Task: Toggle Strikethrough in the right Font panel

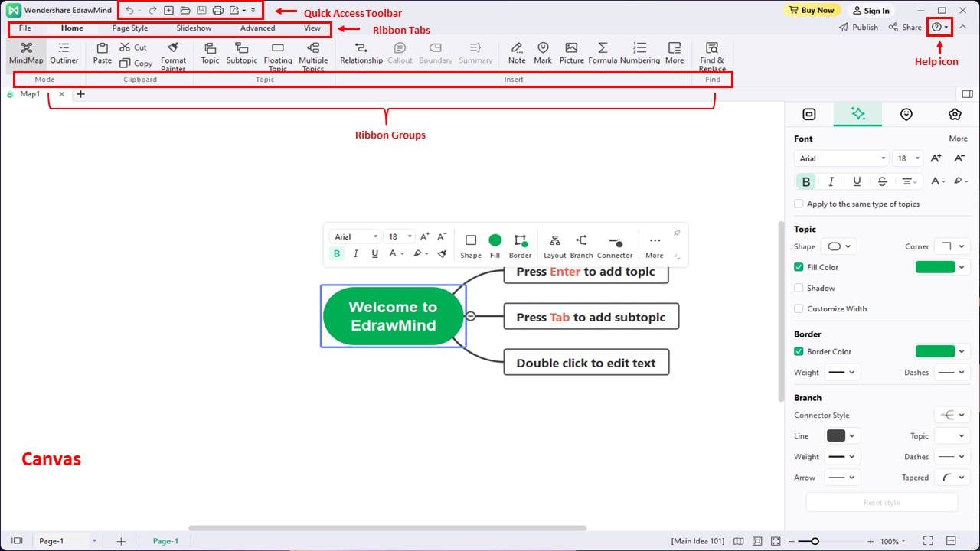Action: click(882, 181)
